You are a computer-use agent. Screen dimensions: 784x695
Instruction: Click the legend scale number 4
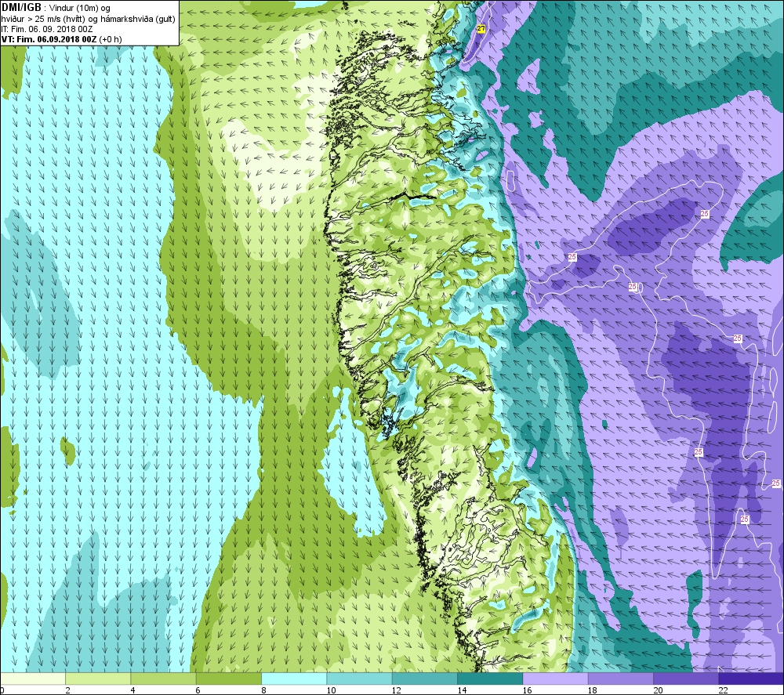(132, 690)
